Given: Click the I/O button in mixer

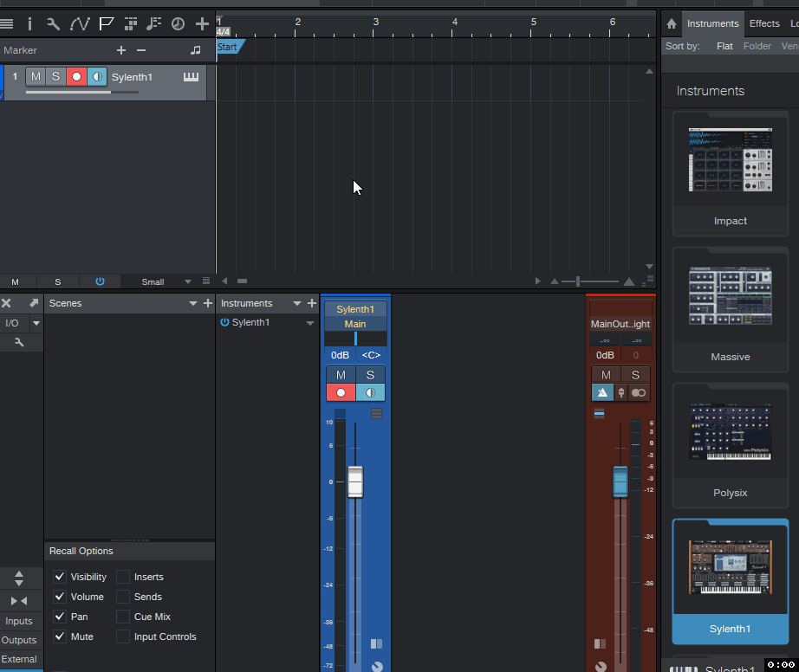Looking at the screenshot, I should coord(12,323).
